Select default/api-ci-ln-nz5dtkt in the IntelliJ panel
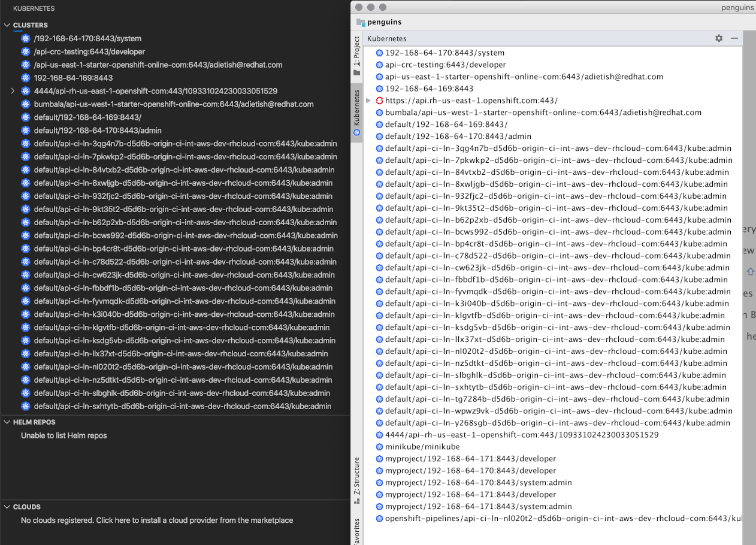 [556, 364]
